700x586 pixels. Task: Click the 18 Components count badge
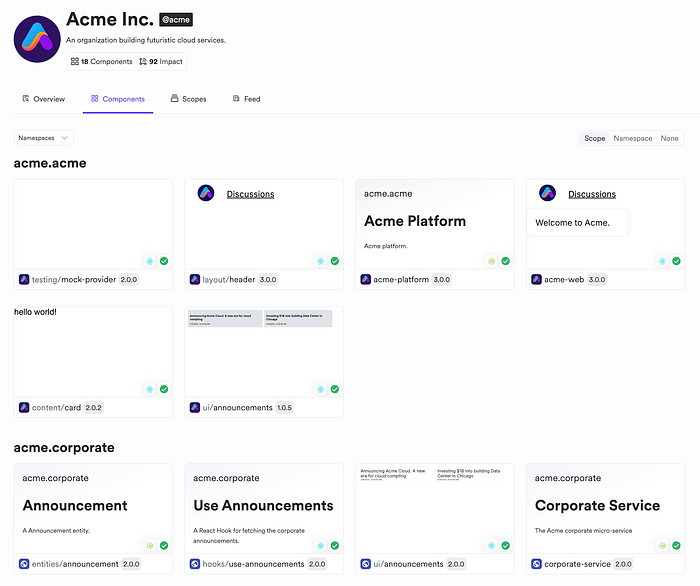click(102, 62)
